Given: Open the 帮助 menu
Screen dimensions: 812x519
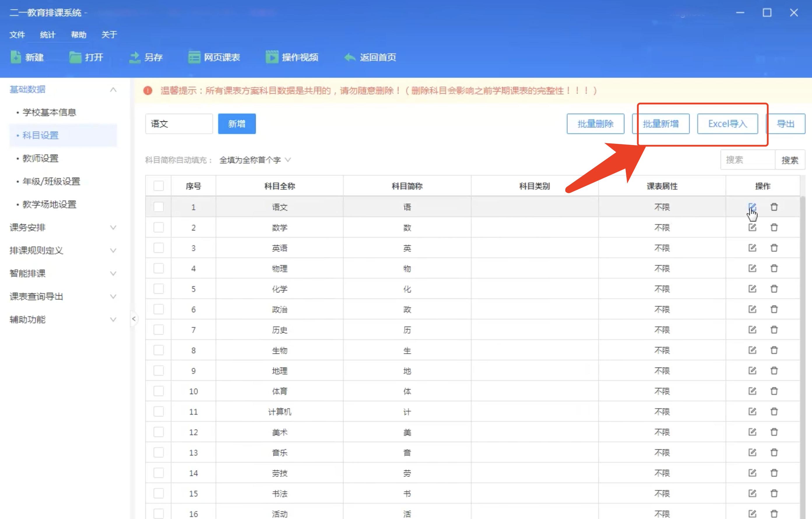Looking at the screenshot, I should point(79,35).
